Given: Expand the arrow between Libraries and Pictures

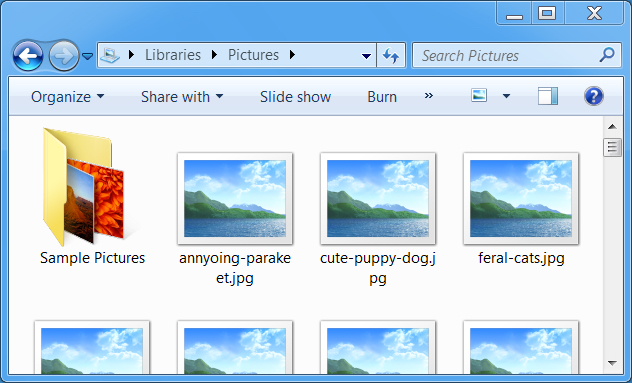Looking at the screenshot, I should coord(214,55).
